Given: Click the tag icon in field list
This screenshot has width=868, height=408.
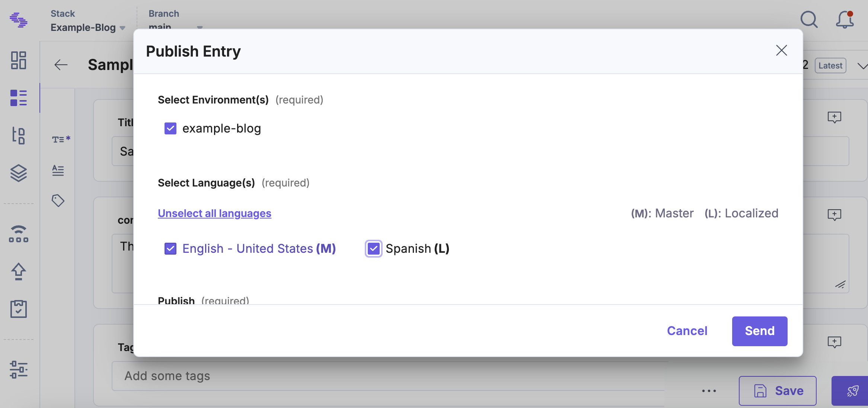Looking at the screenshot, I should pos(58,201).
